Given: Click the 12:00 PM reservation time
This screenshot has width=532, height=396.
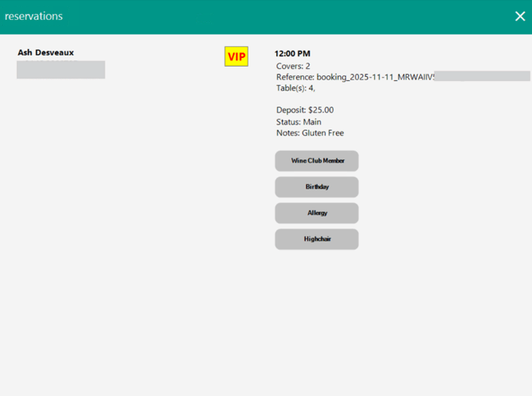Looking at the screenshot, I should click(292, 54).
